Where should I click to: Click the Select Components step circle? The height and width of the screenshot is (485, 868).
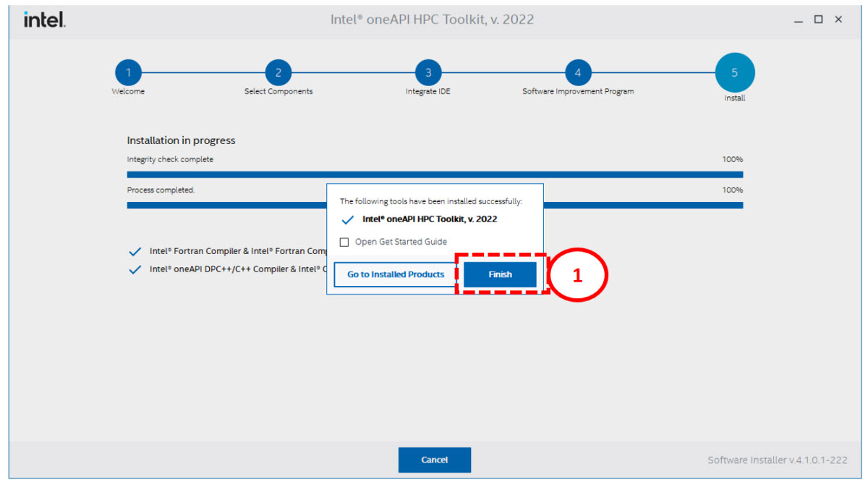click(278, 72)
